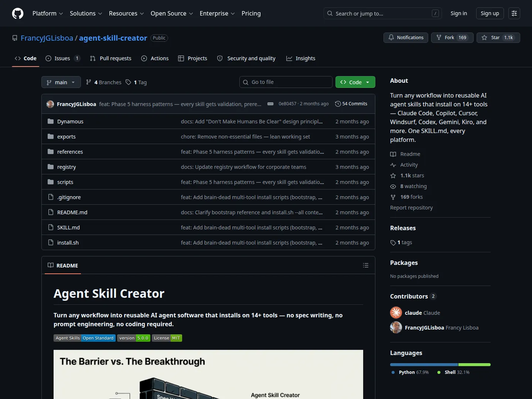Open the exports folder icon
Viewport: 532px width, 399px height.
(x=51, y=137)
